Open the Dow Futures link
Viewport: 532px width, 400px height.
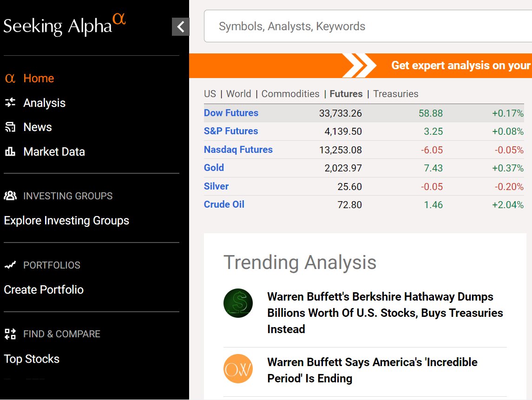coord(231,113)
